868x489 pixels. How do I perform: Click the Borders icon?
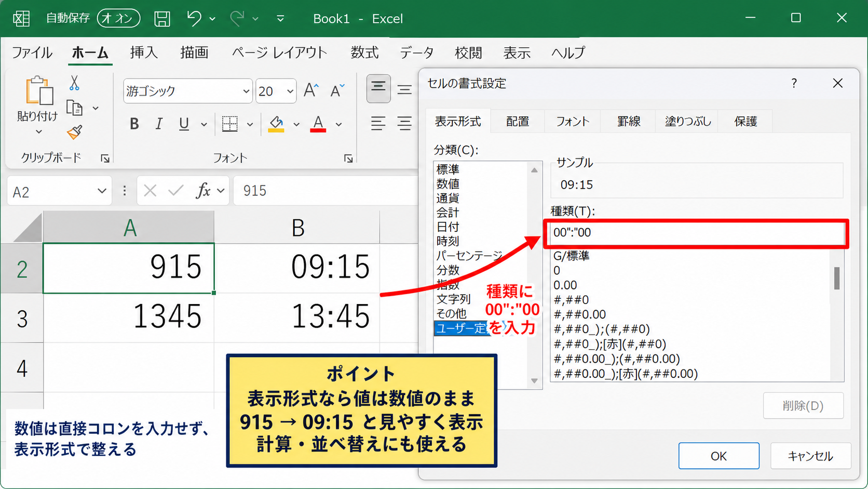tap(229, 124)
